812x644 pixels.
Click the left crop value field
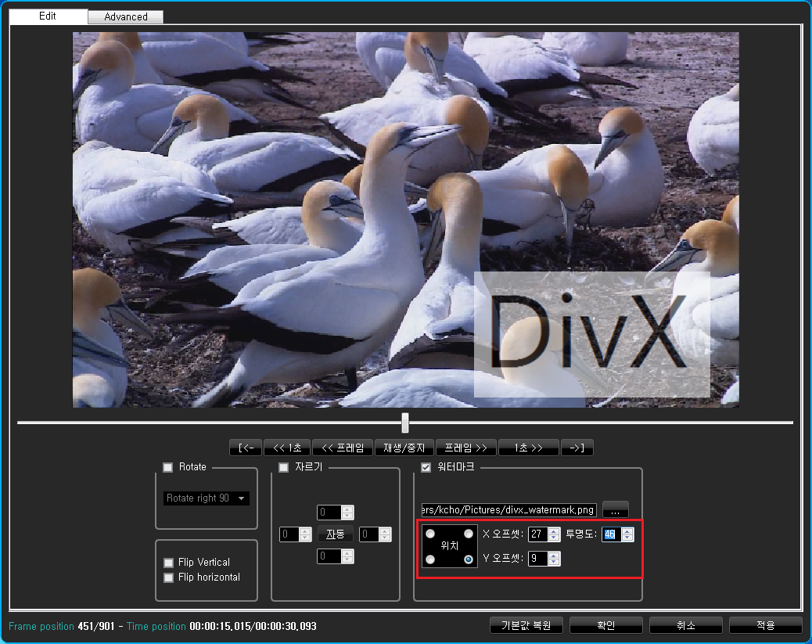[289, 534]
